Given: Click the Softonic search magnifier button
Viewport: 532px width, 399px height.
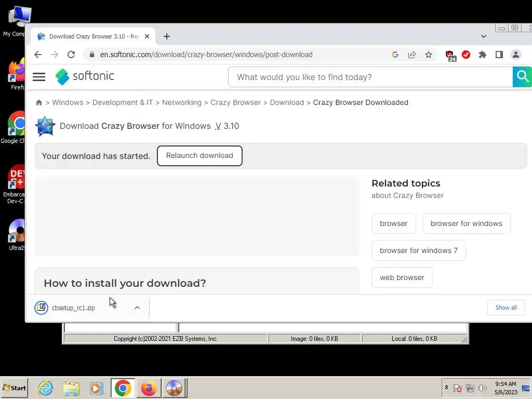Looking at the screenshot, I should [522, 77].
